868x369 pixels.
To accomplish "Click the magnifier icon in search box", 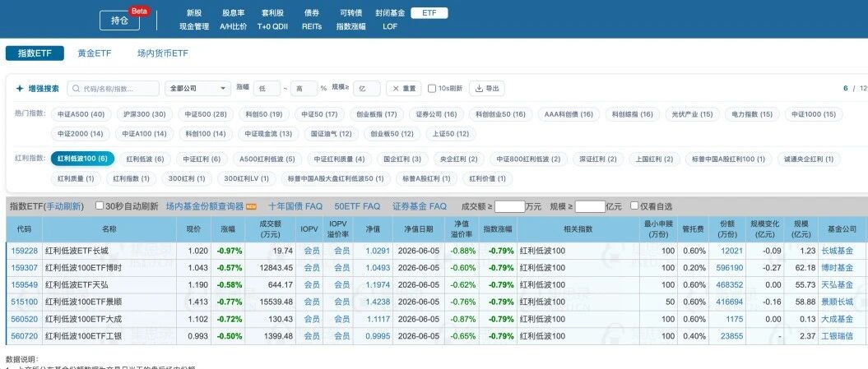I will (77, 89).
